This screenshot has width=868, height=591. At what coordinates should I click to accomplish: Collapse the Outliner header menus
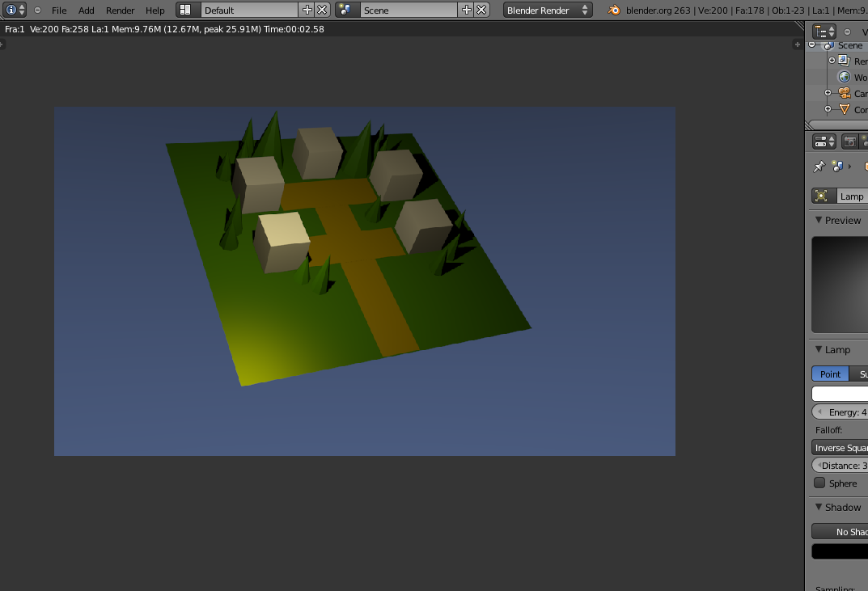tap(847, 32)
